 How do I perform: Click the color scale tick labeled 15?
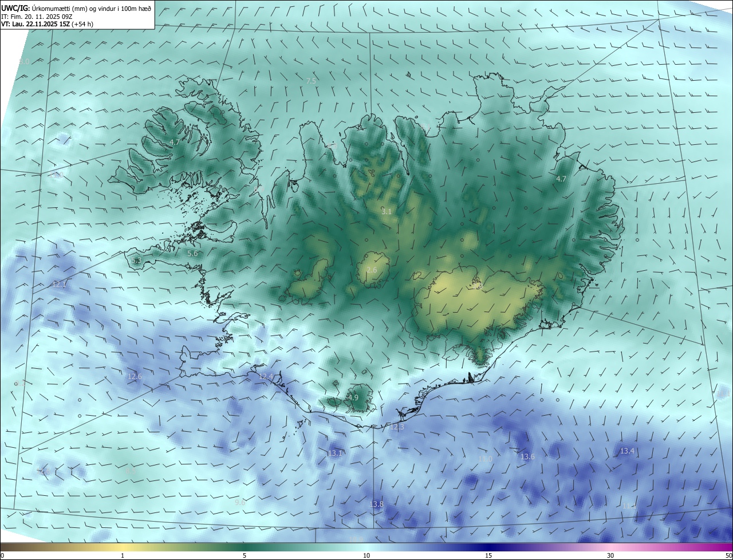coord(488,555)
